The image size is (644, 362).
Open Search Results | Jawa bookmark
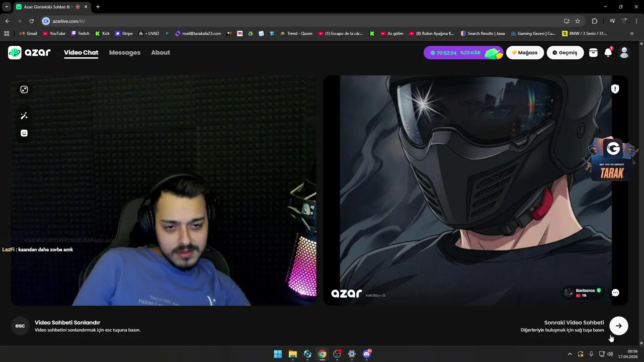coord(482,34)
